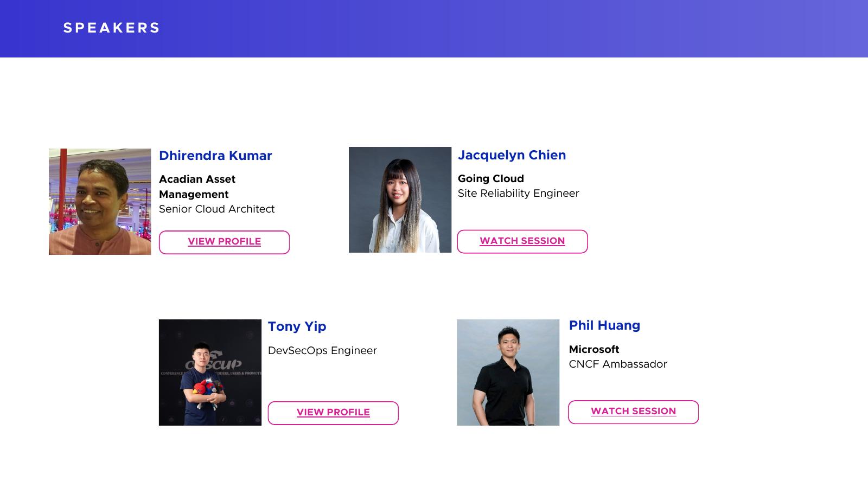View profile for Dhirendra Kumar
The height and width of the screenshot is (488, 868).
pos(224,242)
